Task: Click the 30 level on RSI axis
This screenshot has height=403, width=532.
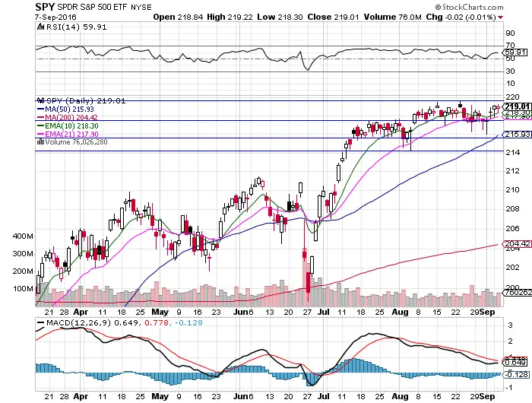Action: click(510, 71)
